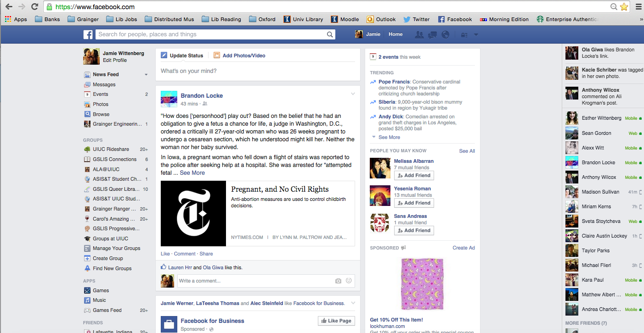Click the smiley emoji icon in comment box
Viewport: 644px width, 333px height.
(x=349, y=281)
